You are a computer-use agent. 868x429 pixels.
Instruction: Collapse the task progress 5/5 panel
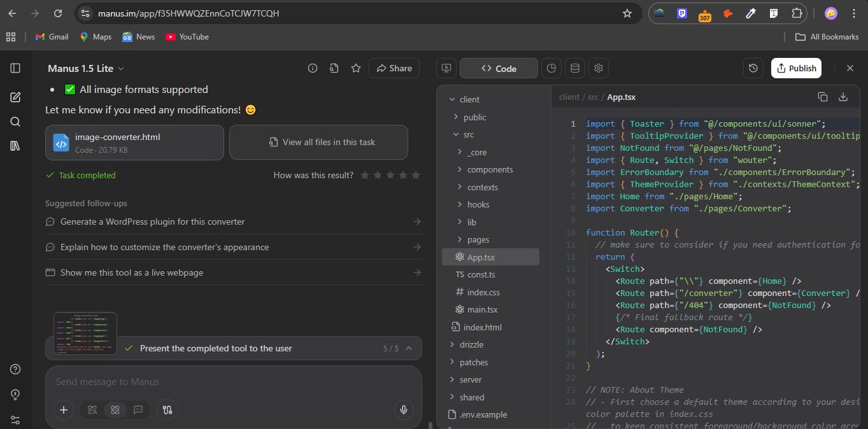coord(409,348)
